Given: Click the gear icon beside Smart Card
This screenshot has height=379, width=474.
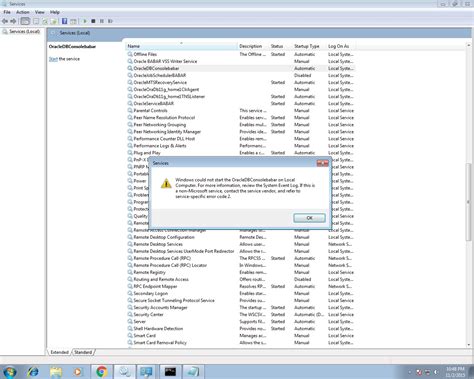Looking at the screenshot, I should point(130,335).
